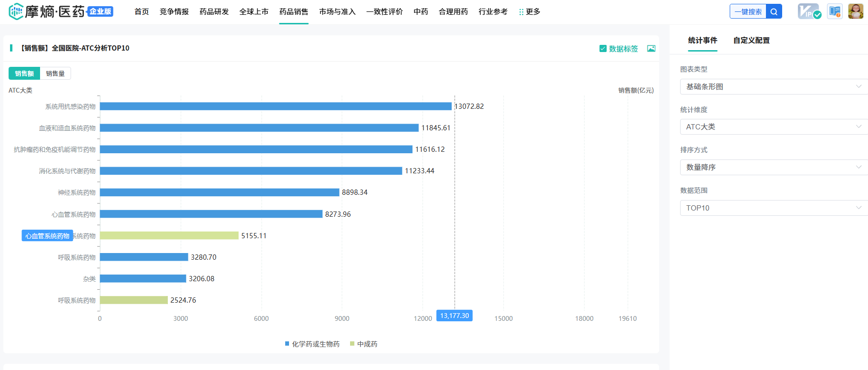Image resolution: width=868 pixels, height=370 pixels.
Task: Select the 销售额 toggle button
Action: coord(24,74)
